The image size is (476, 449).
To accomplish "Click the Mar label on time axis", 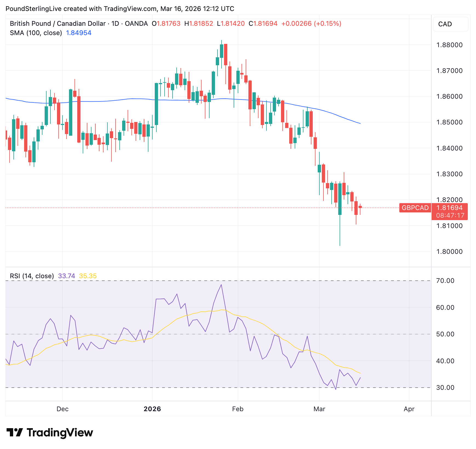I will [319, 409].
